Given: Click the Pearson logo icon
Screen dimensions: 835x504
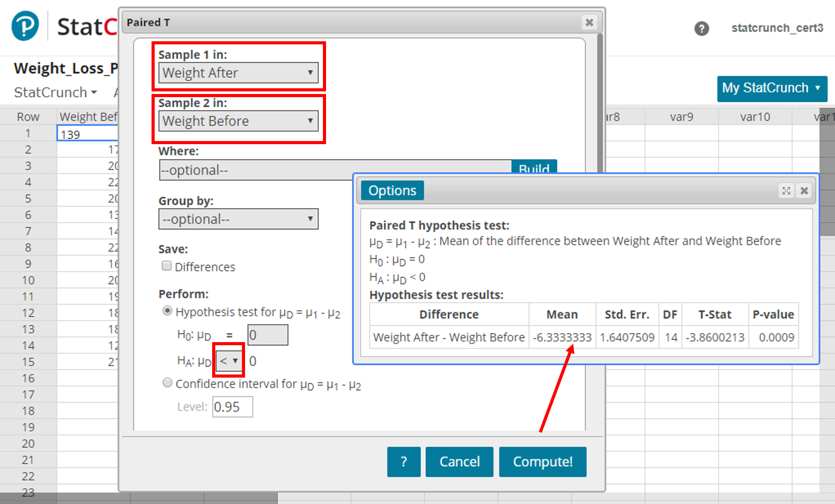Looking at the screenshot, I should (25, 26).
